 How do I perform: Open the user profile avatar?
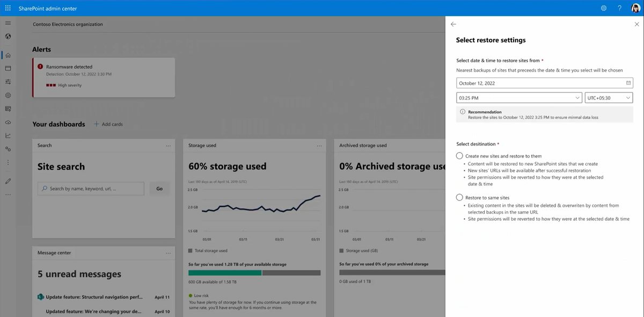click(x=635, y=8)
